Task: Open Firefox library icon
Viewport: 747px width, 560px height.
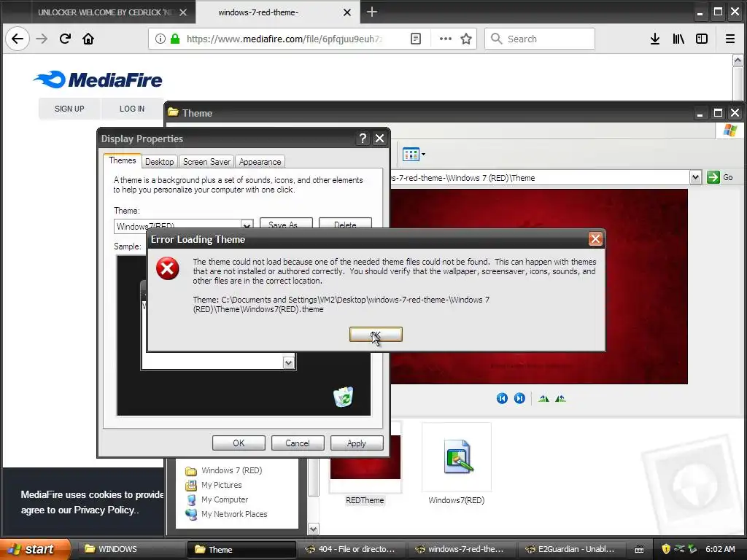Action: 678,39
